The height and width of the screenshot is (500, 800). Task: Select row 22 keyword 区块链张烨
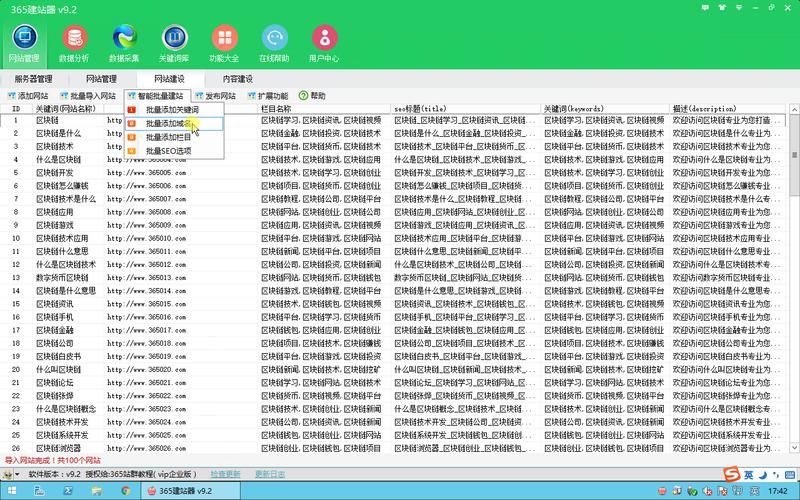(x=55, y=396)
